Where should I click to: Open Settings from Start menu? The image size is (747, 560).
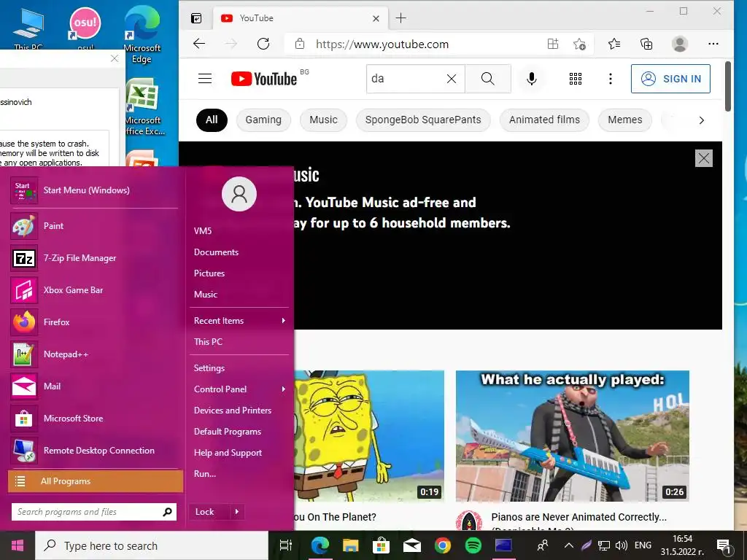(209, 368)
